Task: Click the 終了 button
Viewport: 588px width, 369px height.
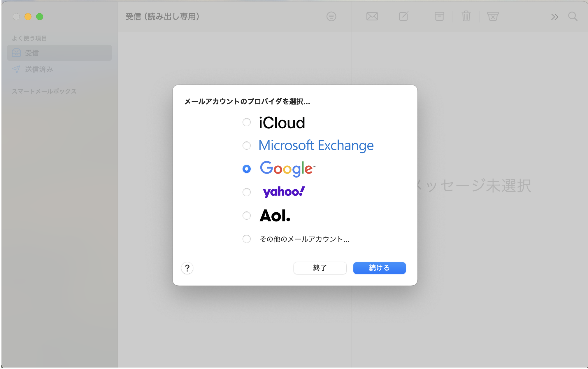Action: (320, 268)
